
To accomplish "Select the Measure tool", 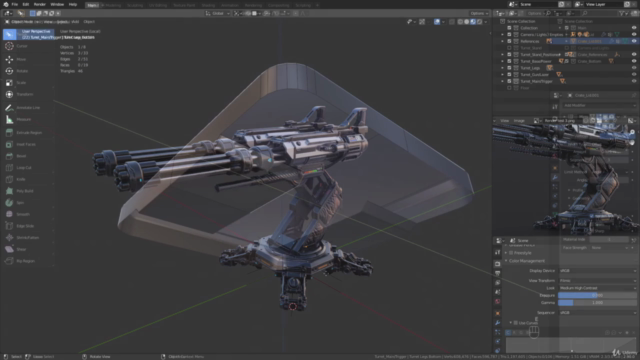I will tap(9, 120).
